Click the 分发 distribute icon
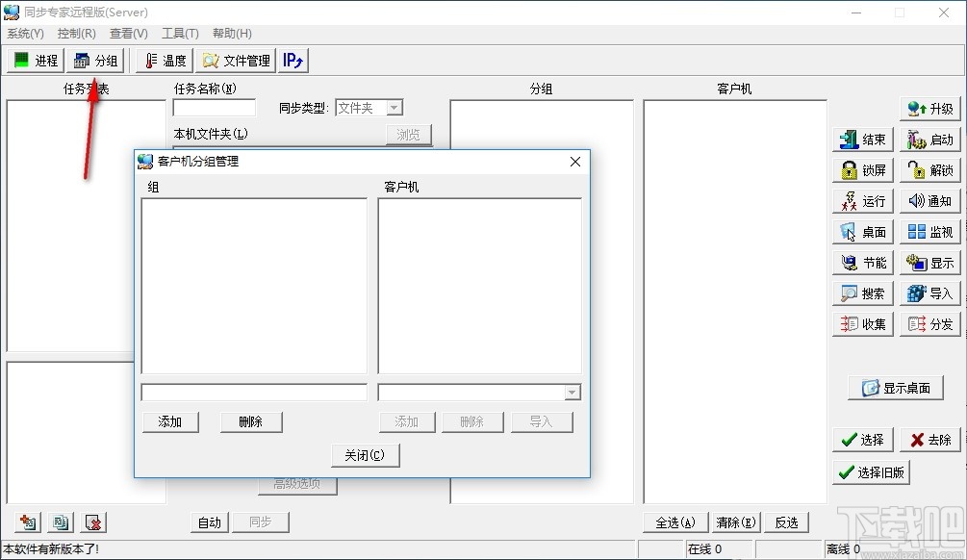 pyautogui.click(x=929, y=323)
